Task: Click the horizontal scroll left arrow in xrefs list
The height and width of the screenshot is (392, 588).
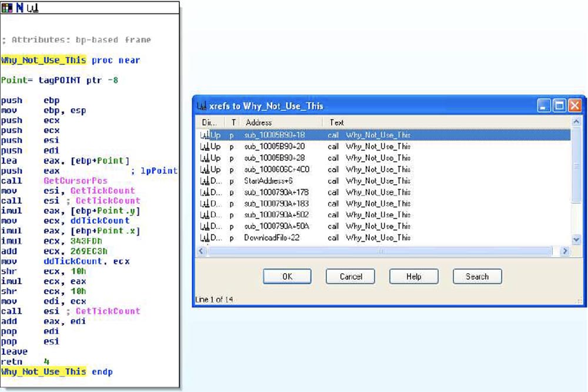Action: click(201, 251)
